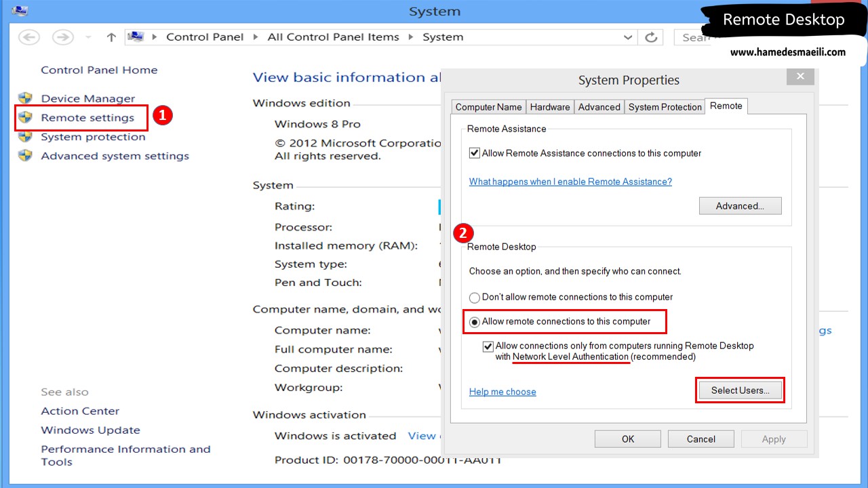This screenshot has width=868, height=488.
Task: Click the Computer description label
Action: click(x=338, y=369)
